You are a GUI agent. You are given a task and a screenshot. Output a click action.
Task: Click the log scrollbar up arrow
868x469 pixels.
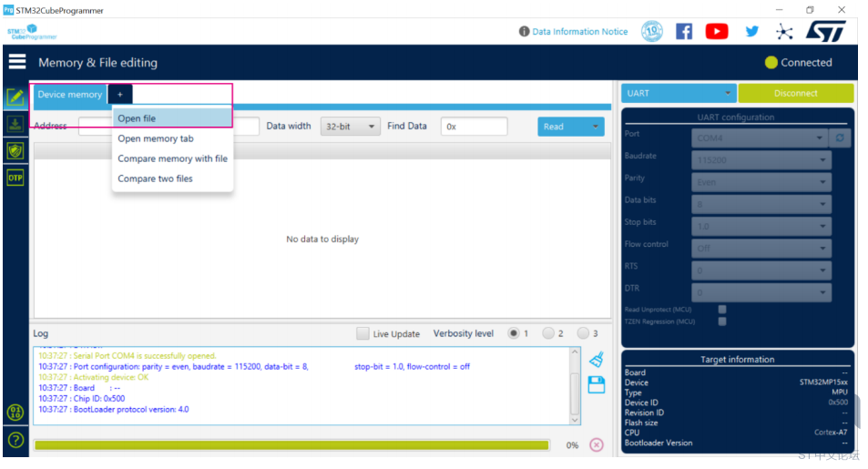[575, 352]
